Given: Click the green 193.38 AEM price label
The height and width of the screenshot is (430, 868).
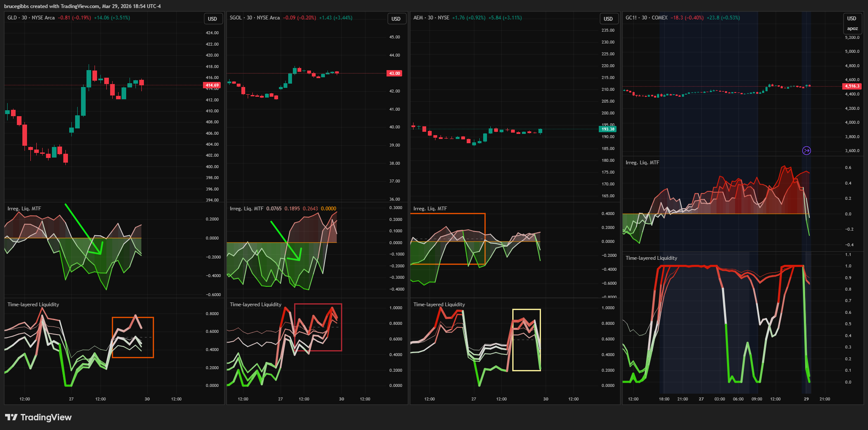Looking at the screenshot, I should click(x=608, y=129).
